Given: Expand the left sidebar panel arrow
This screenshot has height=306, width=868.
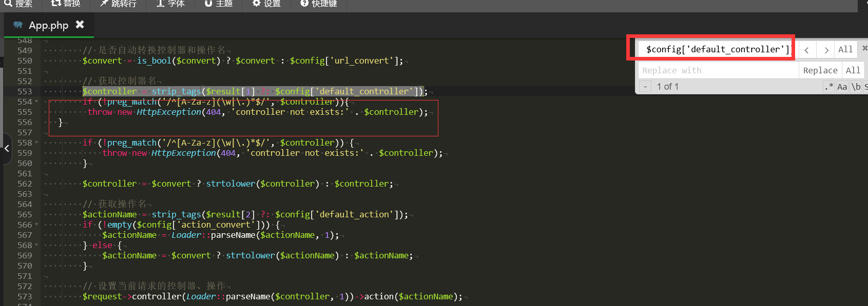Looking at the screenshot, I should tap(7, 149).
